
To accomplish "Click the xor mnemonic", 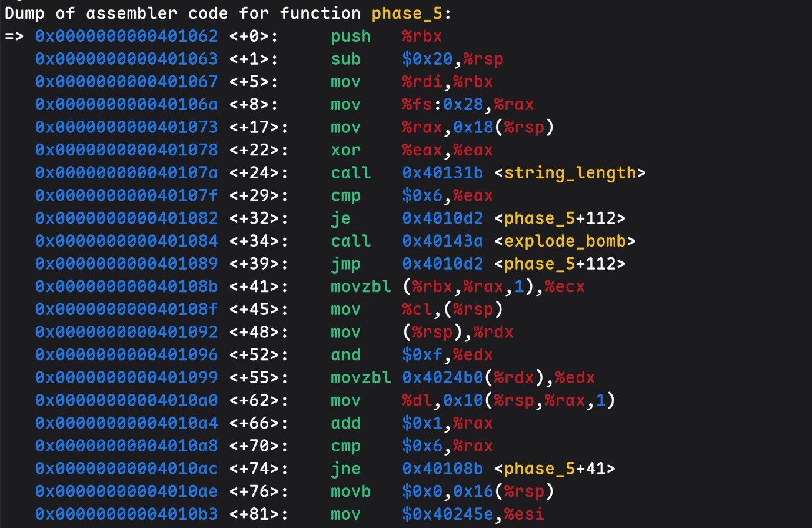I will coord(345,150).
